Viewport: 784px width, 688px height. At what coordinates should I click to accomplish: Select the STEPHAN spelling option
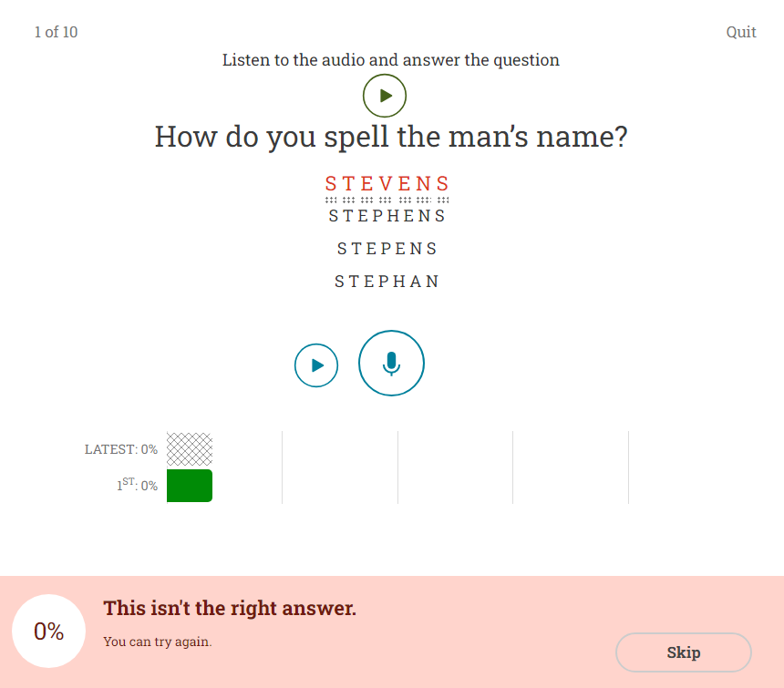(387, 282)
